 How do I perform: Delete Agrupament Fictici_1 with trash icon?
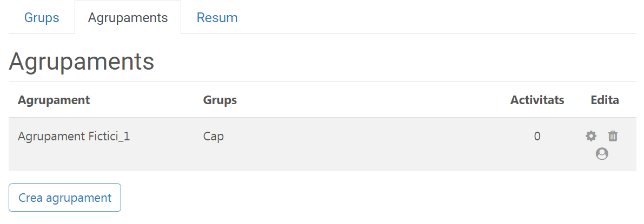point(613,136)
